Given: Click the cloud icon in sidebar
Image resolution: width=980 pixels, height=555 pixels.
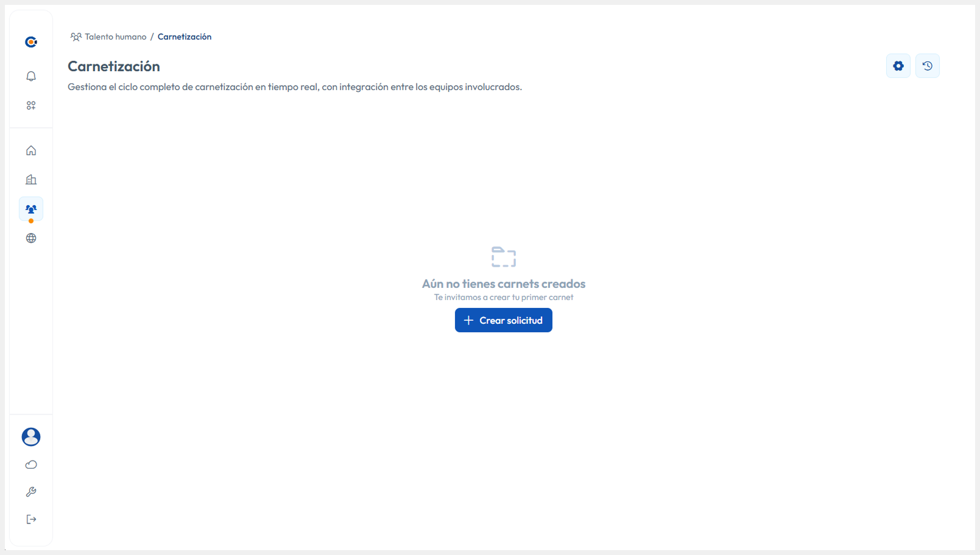Looking at the screenshot, I should [x=31, y=465].
